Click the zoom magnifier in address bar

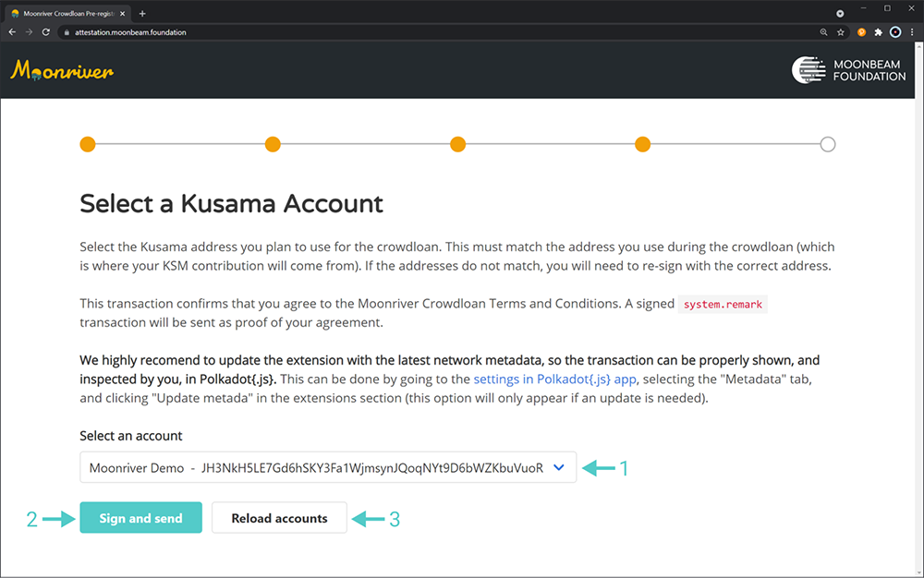(823, 31)
